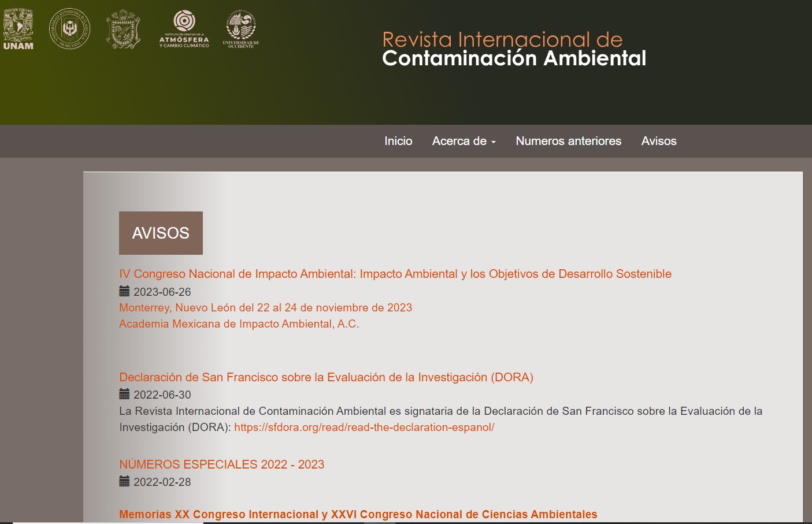
Task: Click the paragraph about signatory of DORA
Action: point(440,419)
